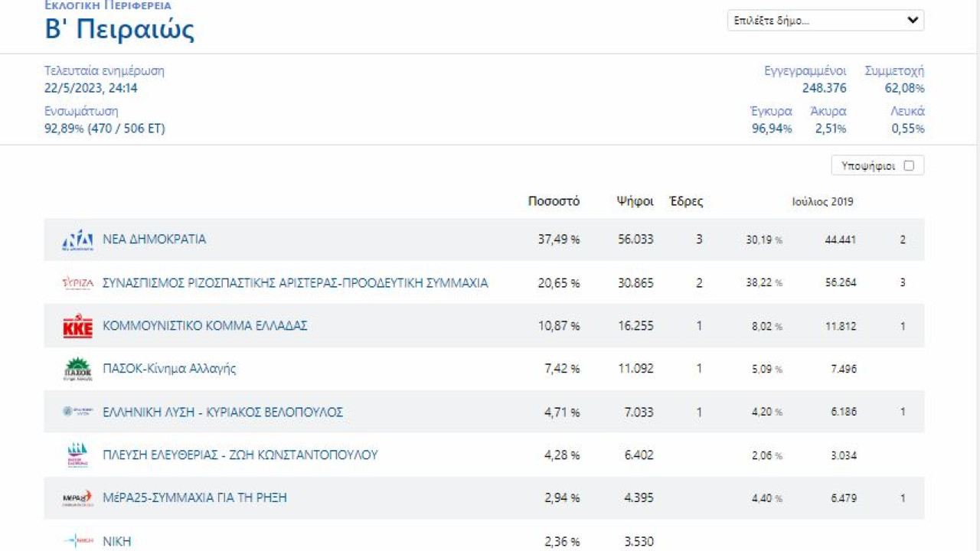
Task: Open ΝΕΑ ΔΗΜΟΚΡΑΤΙΑ party name link
Action: click(x=154, y=239)
